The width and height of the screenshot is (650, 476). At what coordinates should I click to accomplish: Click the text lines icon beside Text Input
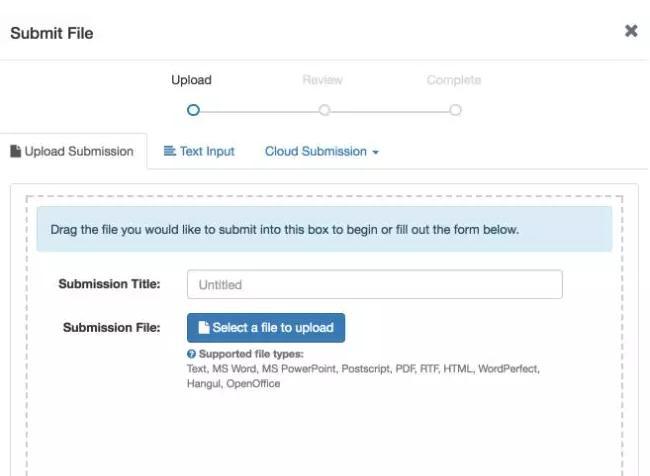tap(170, 151)
